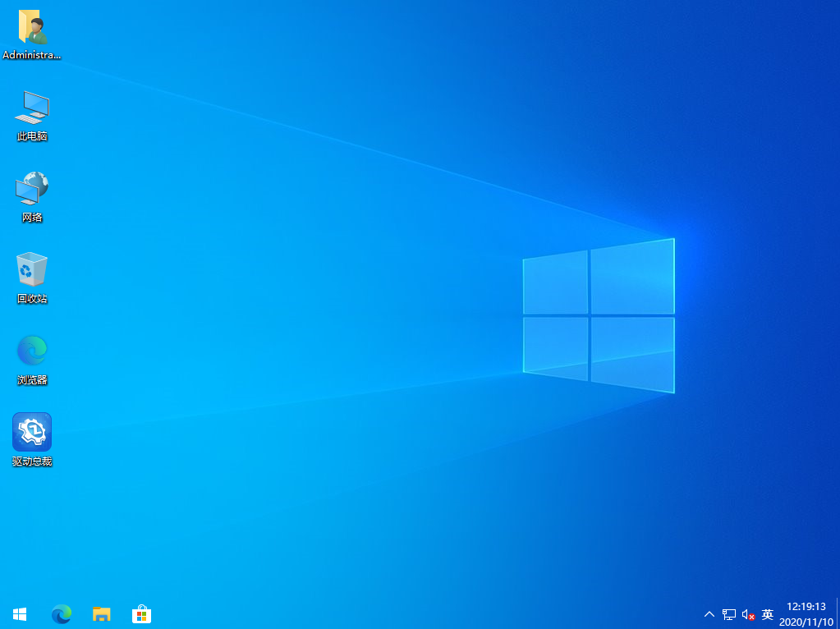840x629 pixels.
Task: Switch input language via 英 indicator
Action: 768,614
